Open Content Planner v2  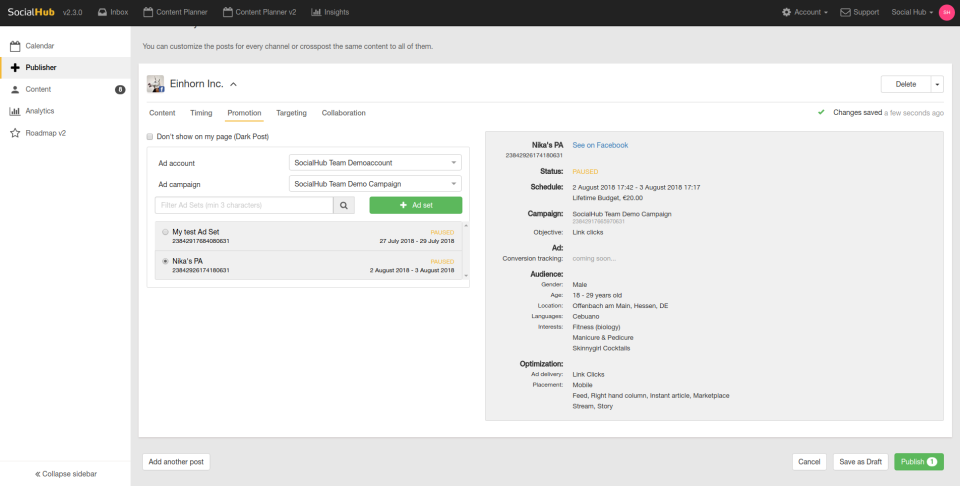(x=260, y=12)
